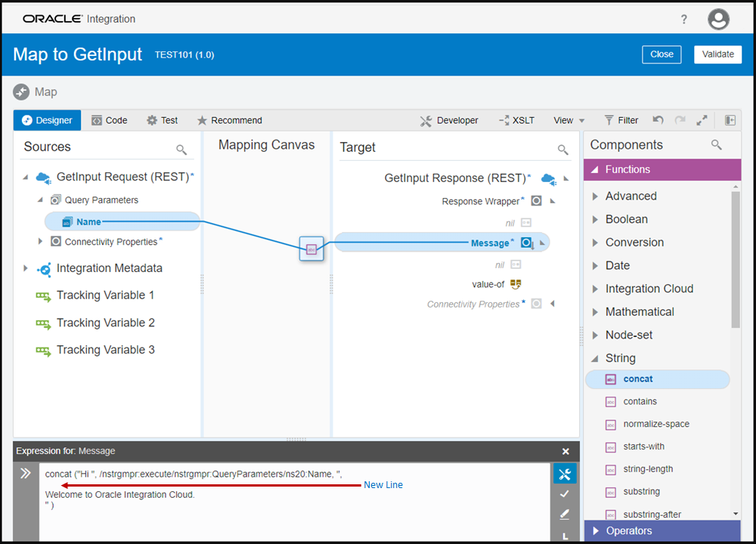Open the View dropdown menu
756x544 pixels.
569,120
